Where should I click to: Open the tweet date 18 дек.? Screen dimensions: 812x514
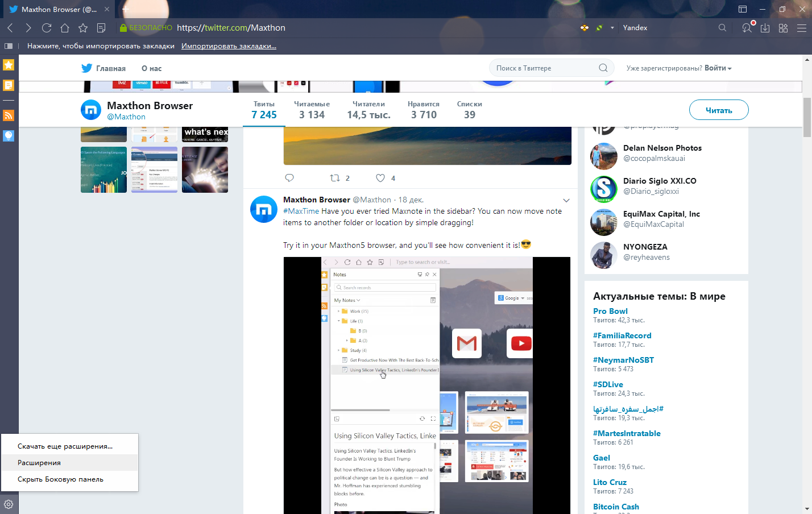[x=411, y=200]
